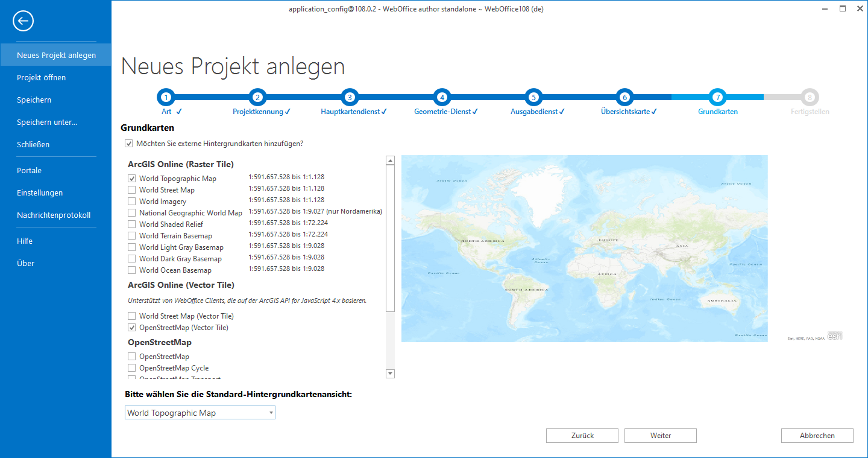Uncheck external Hintergrundkarten hinzufügen checkbox
This screenshot has height=458, width=868.
pyautogui.click(x=128, y=144)
